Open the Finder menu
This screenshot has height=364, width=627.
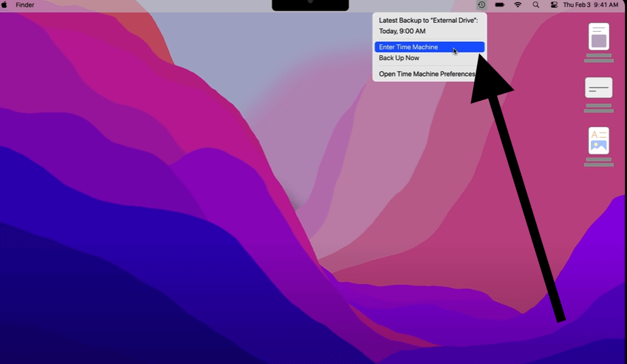tap(25, 5)
